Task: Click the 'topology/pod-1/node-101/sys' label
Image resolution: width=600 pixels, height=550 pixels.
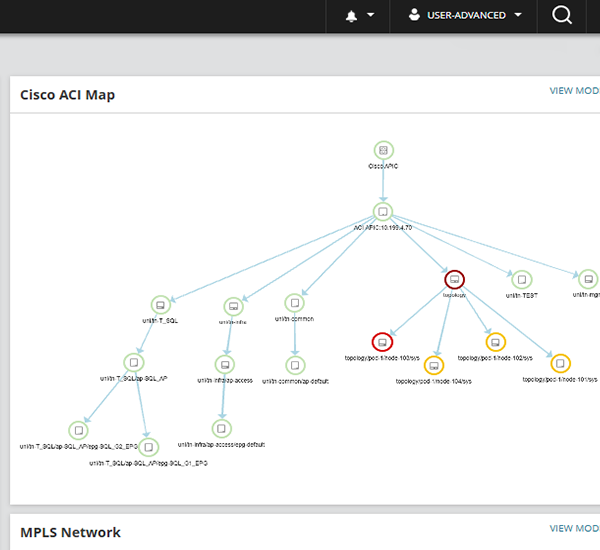Action: coord(560,380)
